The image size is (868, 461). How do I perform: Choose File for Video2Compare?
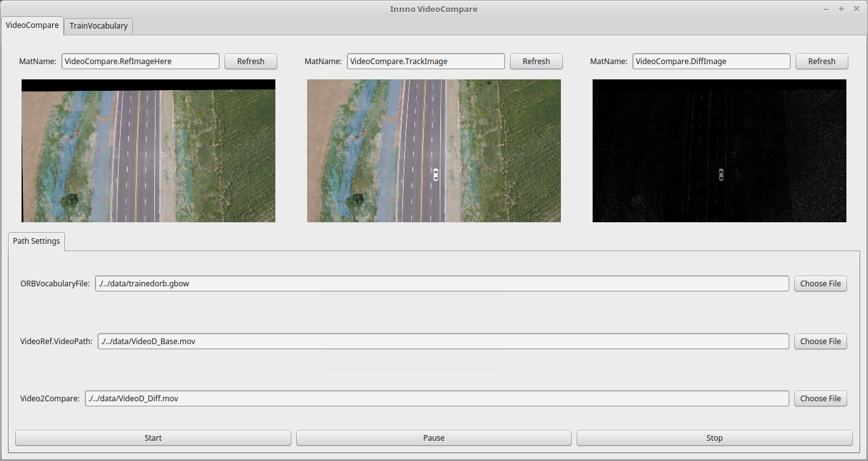820,399
